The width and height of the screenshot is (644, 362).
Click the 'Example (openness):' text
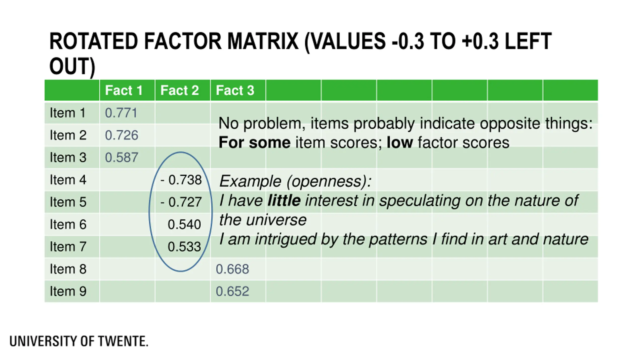tap(295, 182)
